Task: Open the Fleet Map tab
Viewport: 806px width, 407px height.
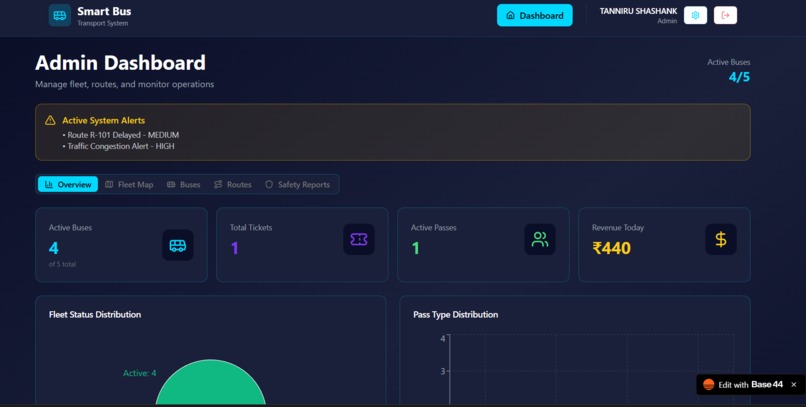Action: pyautogui.click(x=130, y=184)
